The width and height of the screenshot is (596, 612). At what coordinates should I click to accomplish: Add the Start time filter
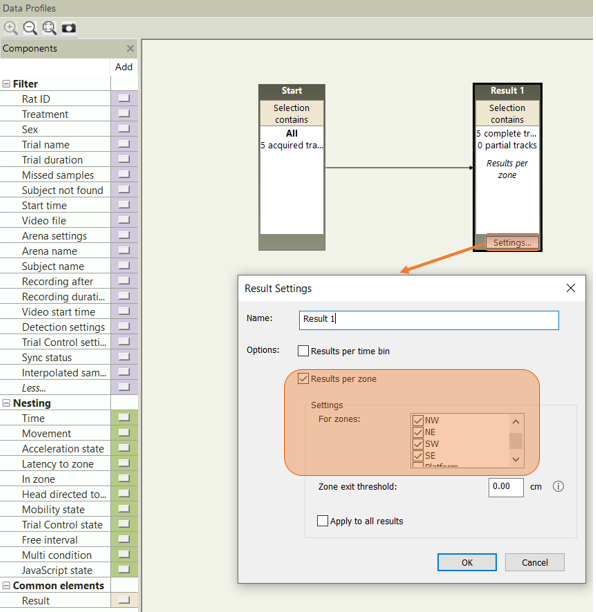pyautogui.click(x=124, y=205)
